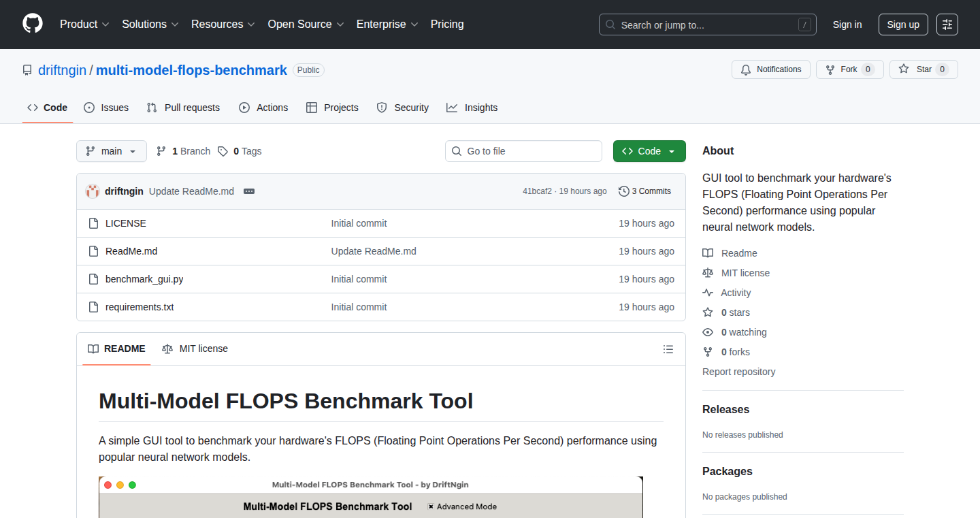Viewport: 980px width, 518px height.
Task: Switch to the Actions tab
Action: click(263, 108)
